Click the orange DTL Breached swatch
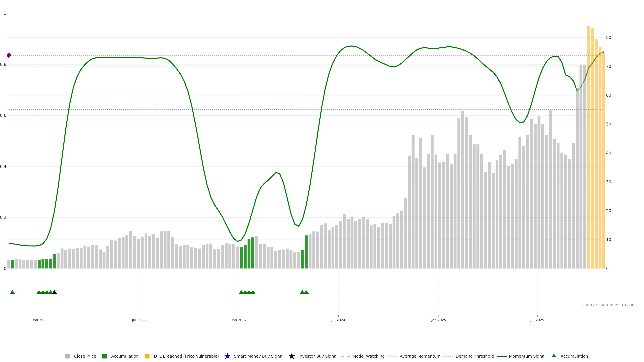The image size is (644, 362). (147, 356)
